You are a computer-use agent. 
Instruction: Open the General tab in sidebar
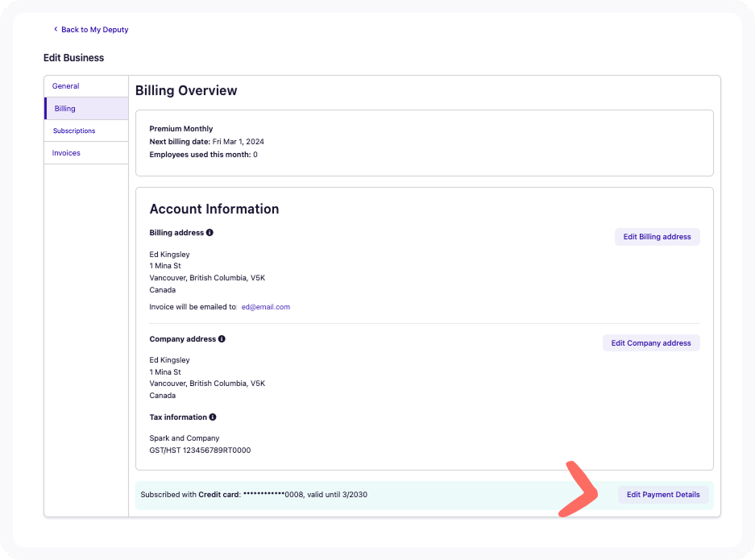point(66,86)
